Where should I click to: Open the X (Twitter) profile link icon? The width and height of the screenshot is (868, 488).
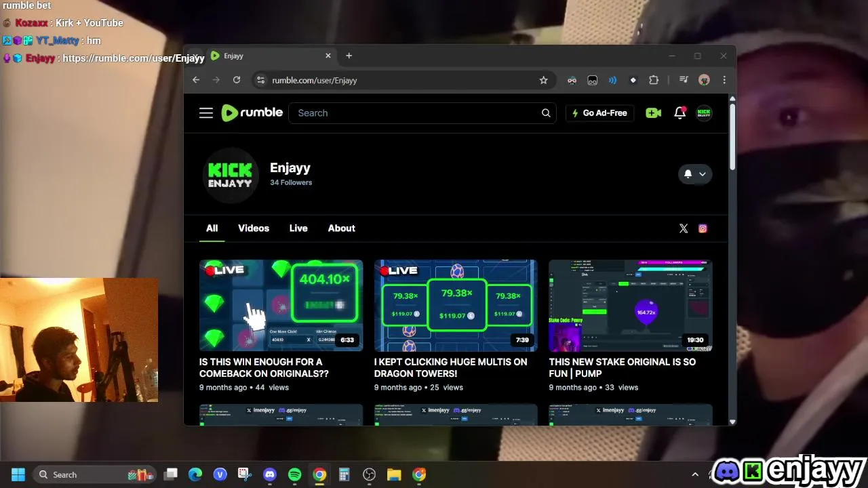pyautogui.click(x=684, y=228)
